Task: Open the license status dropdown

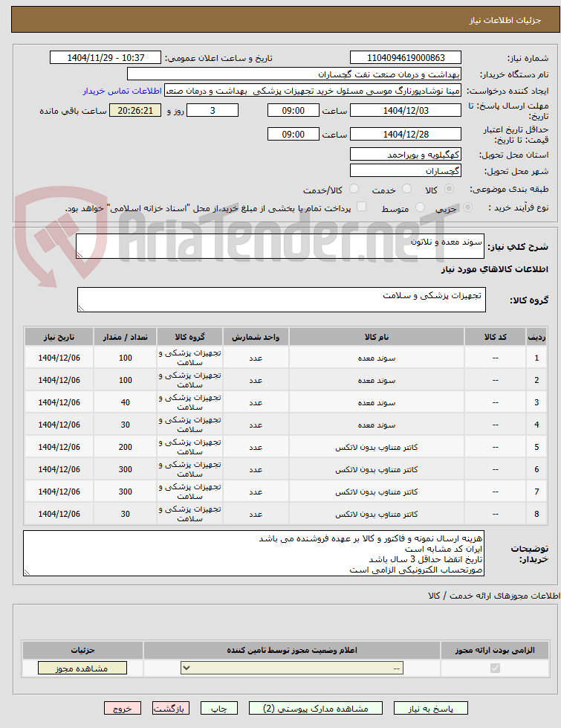Action: (x=292, y=668)
